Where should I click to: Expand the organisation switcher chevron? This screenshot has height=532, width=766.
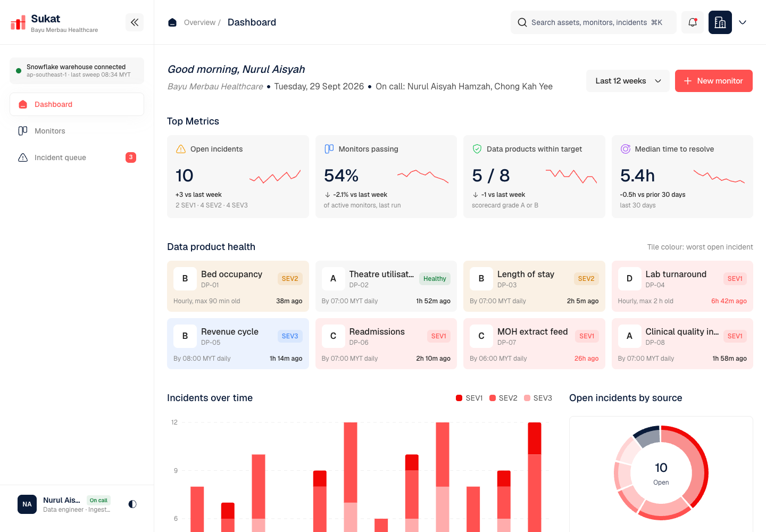[743, 22]
